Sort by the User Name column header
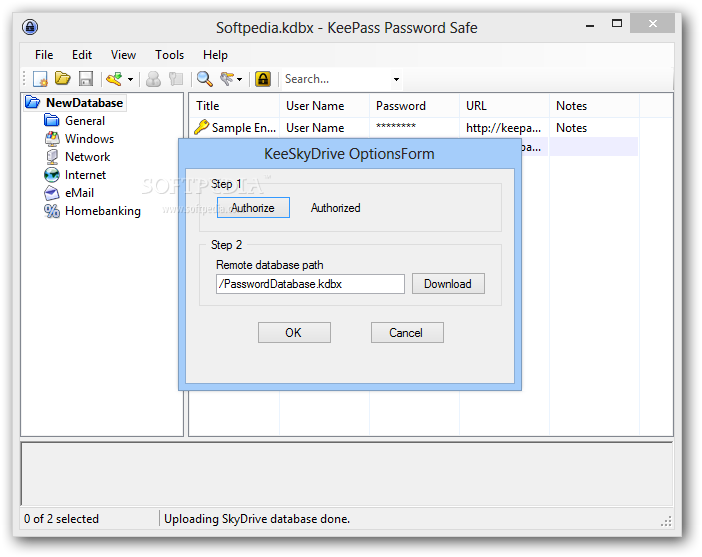 click(x=325, y=106)
